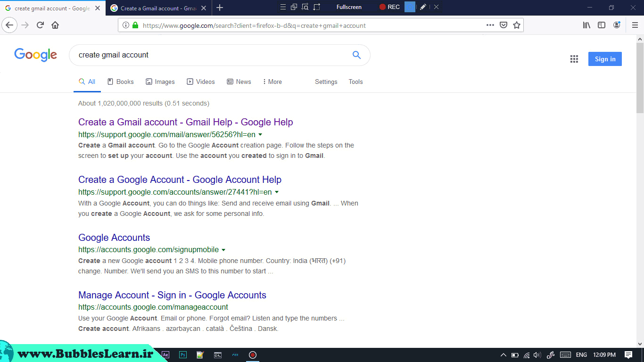The height and width of the screenshot is (362, 644).
Task: Open the Library icon in Firefox toolbar
Action: coord(586,25)
